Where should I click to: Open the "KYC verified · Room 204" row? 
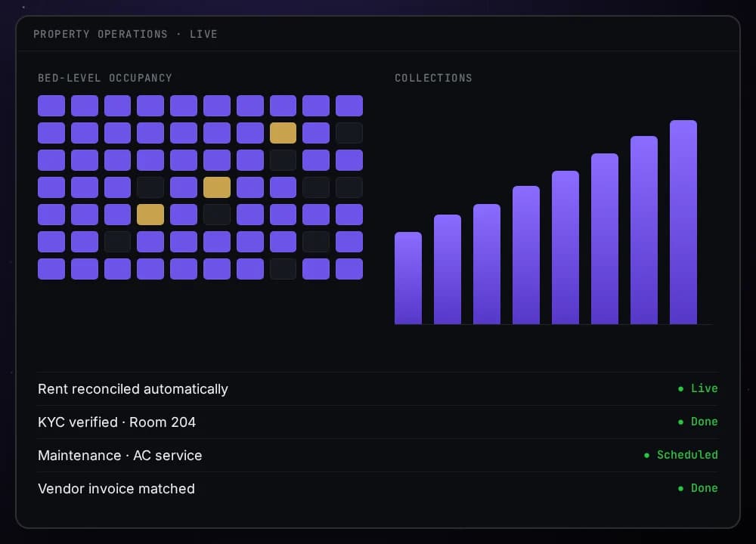[378, 422]
